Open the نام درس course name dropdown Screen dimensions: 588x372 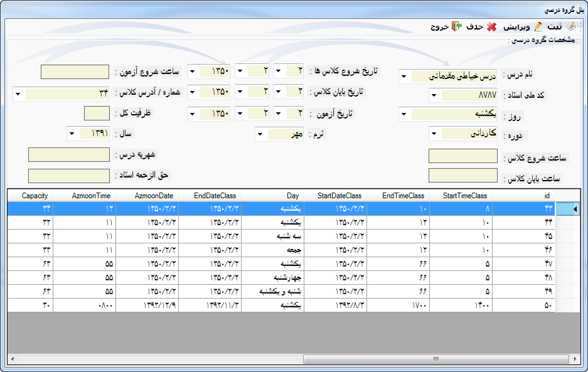404,77
